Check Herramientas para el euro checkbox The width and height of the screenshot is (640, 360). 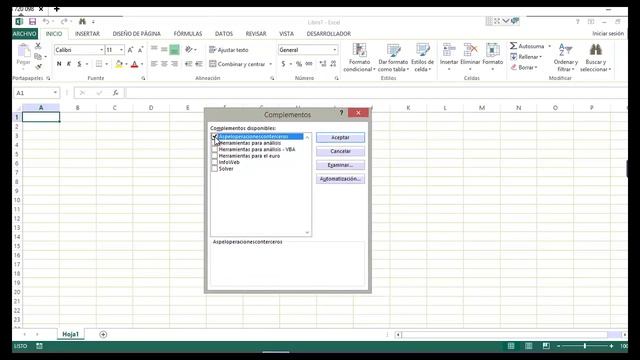pos(214,156)
